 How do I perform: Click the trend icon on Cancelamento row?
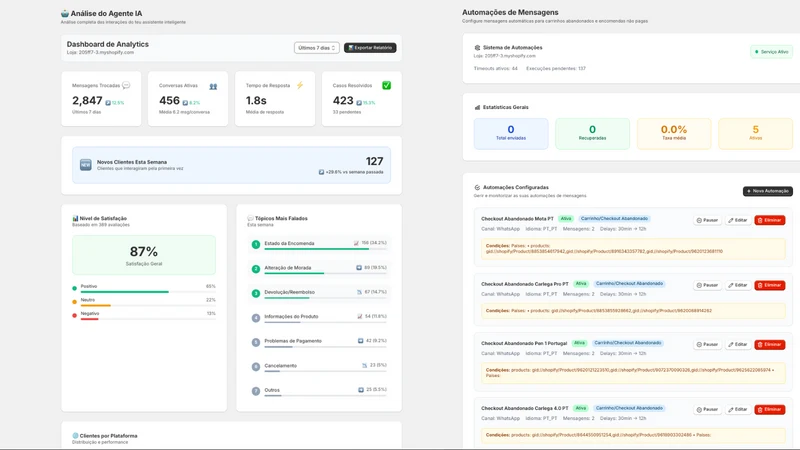(x=364, y=365)
